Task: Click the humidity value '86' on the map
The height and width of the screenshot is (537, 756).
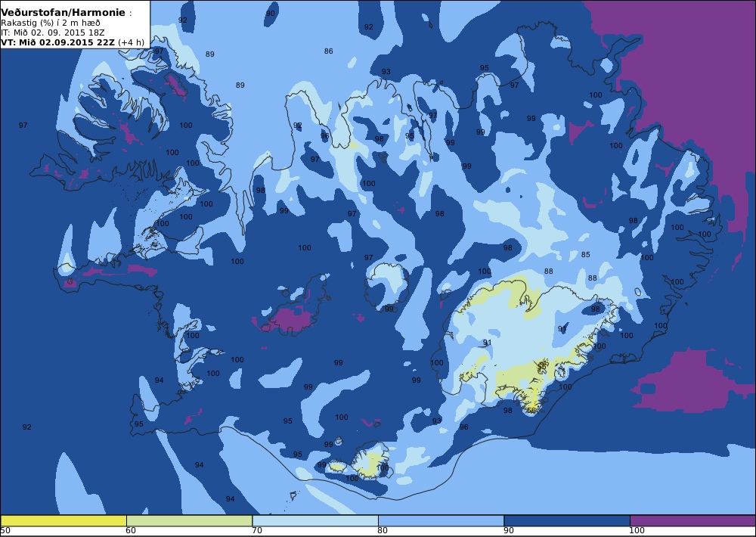Action: click(328, 51)
